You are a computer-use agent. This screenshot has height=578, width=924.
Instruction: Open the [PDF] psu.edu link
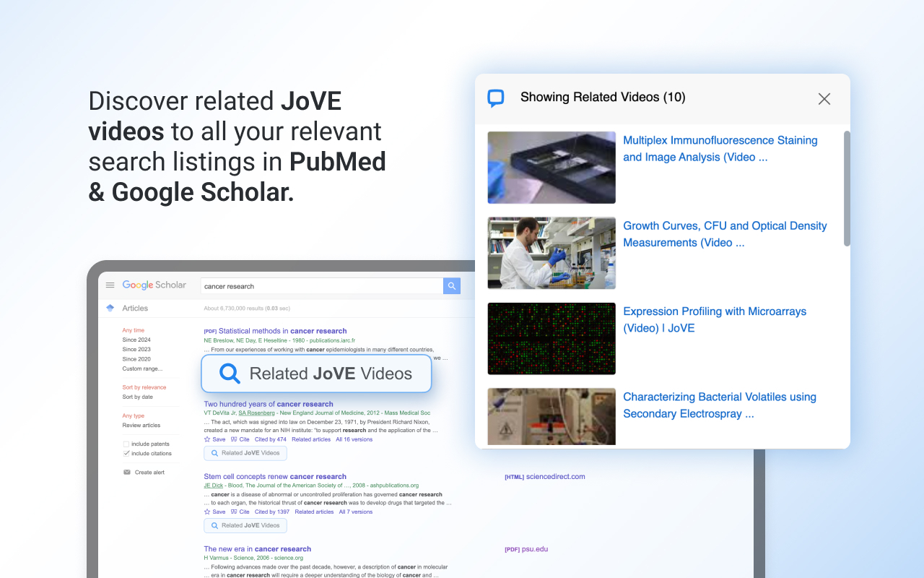click(526, 549)
